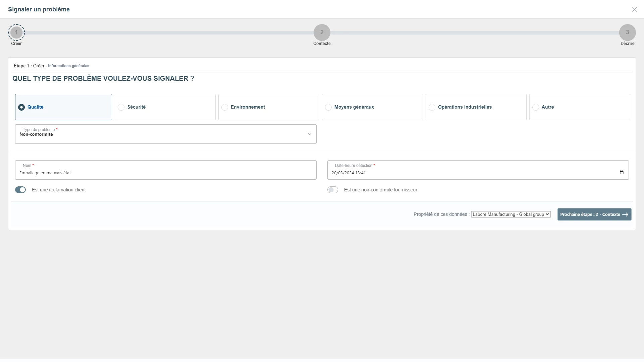Click Prochaine étape : 2 - Contexte button
644x362 pixels.
594,215
